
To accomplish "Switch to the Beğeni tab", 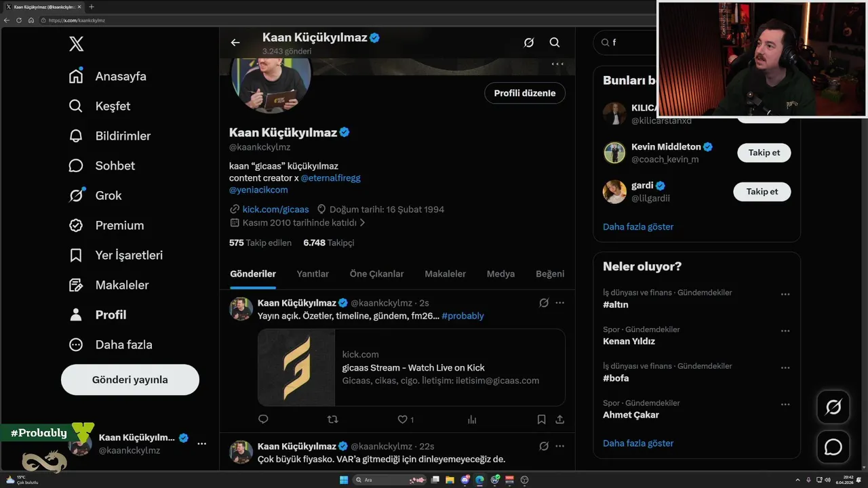I will click(x=550, y=274).
